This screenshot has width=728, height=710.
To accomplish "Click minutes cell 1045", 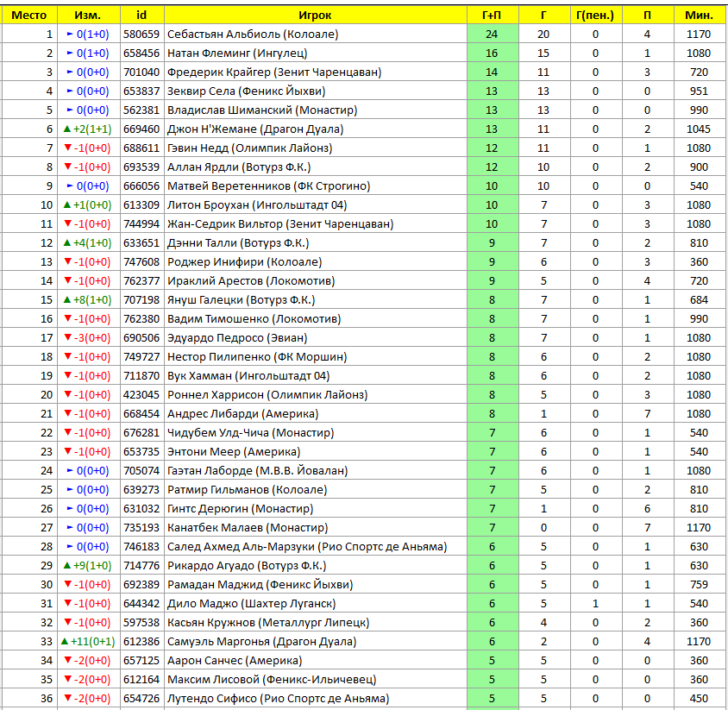I will 700,129.
